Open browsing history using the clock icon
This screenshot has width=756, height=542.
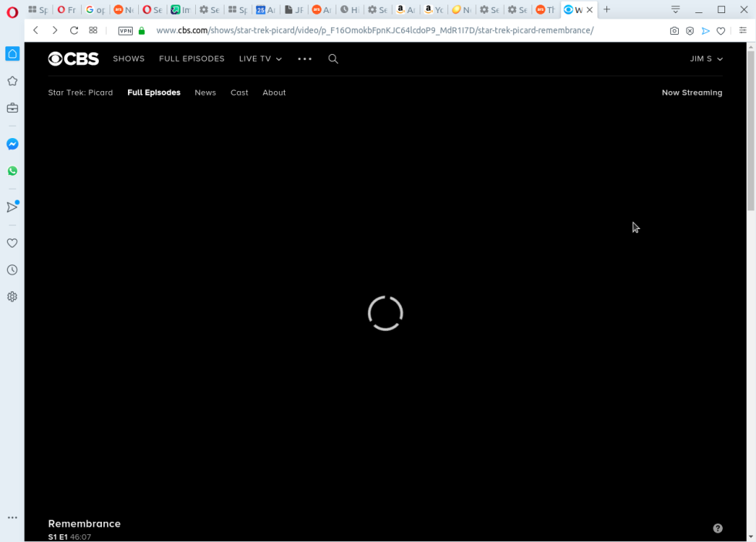[12, 269]
